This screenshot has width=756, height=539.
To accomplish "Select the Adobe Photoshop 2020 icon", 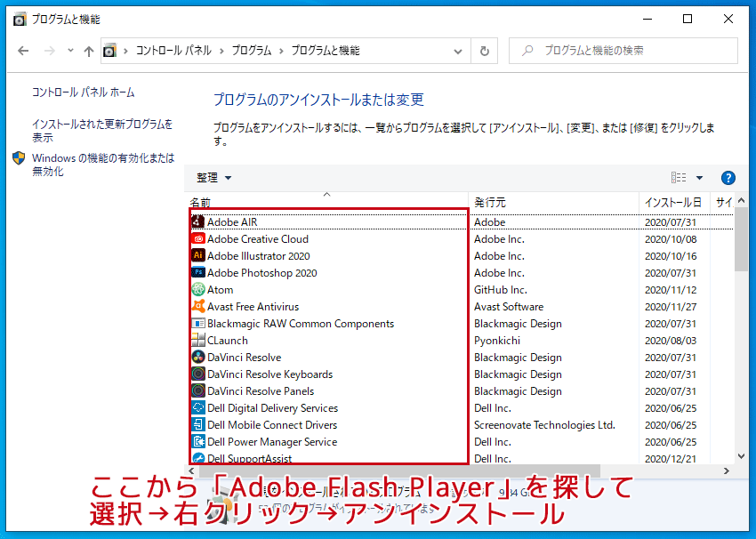I will pos(200,272).
